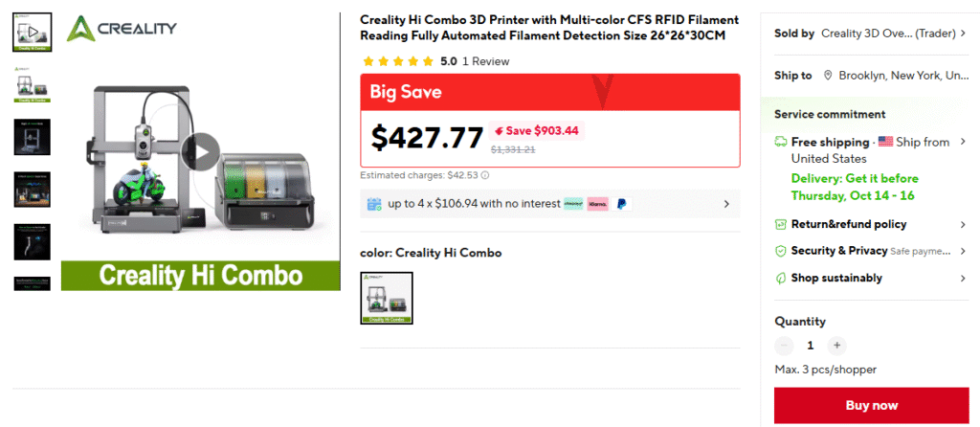Click the Security & Privacy shield icon
The height and width of the screenshot is (427, 980).
point(780,251)
